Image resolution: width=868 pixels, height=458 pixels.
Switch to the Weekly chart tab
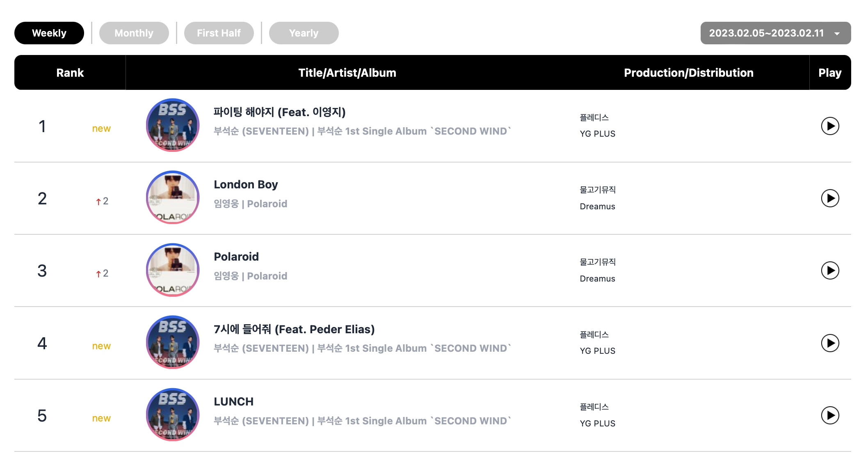point(49,33)
